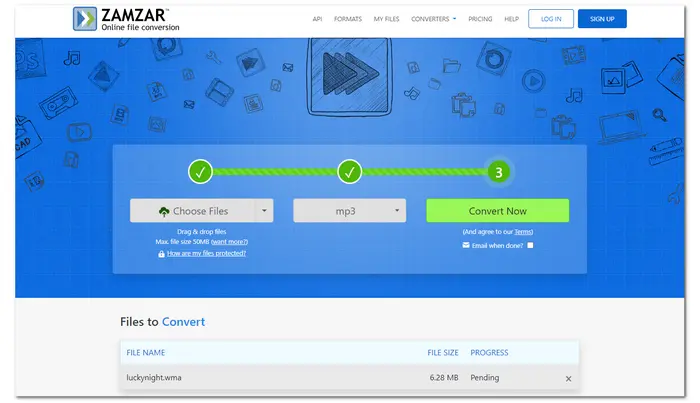
Task: Click the PROGRESS column header
Action: pos(489,353)
